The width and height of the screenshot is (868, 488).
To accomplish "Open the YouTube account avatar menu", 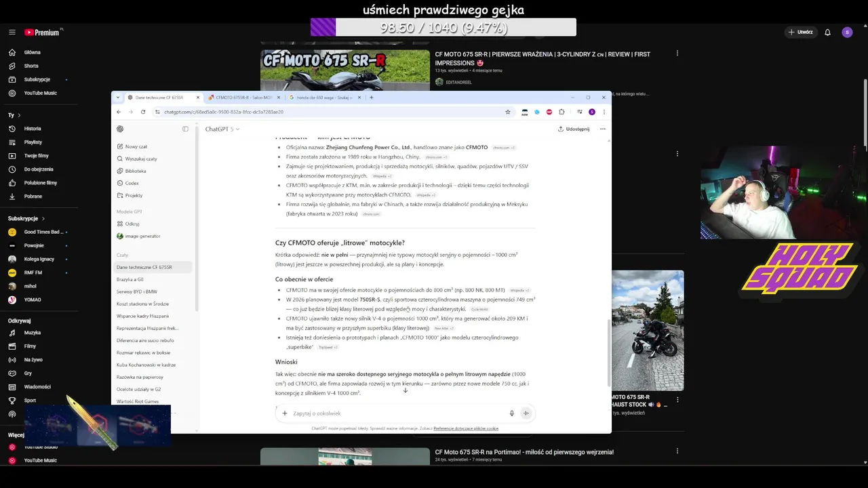I will [847, 32].
